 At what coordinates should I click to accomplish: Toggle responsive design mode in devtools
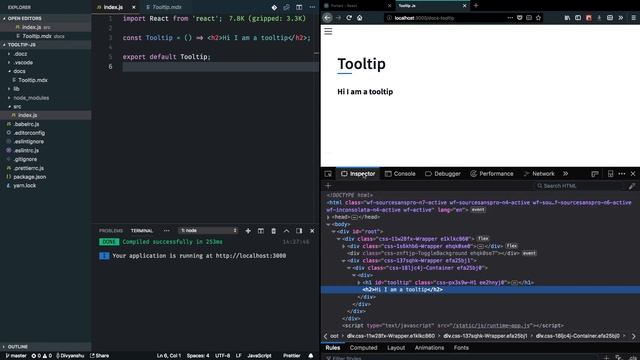click(x=610, y=174)
